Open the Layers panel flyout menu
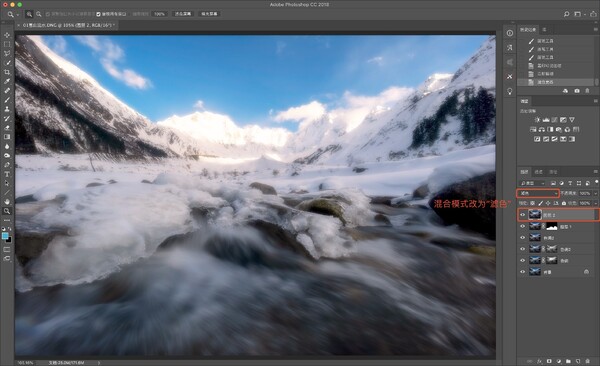This screenshot has height=366, width=600. [x=595, y=172]
